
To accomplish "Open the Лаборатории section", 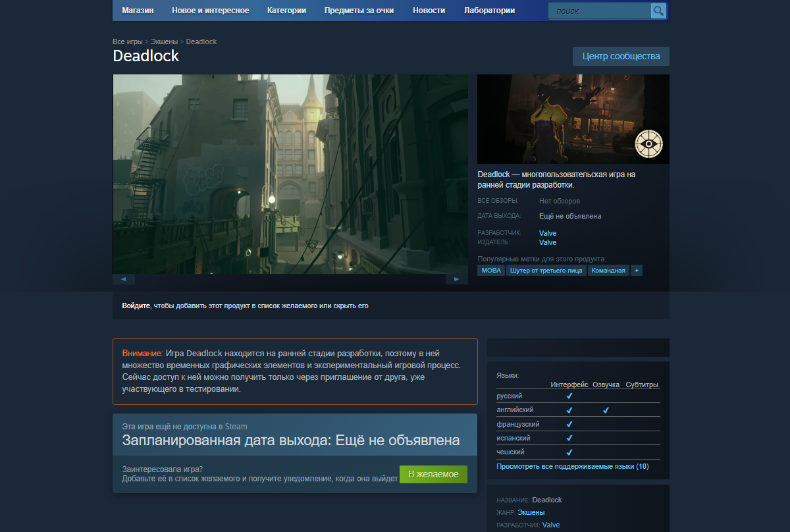I will click(x=489, y=11).
